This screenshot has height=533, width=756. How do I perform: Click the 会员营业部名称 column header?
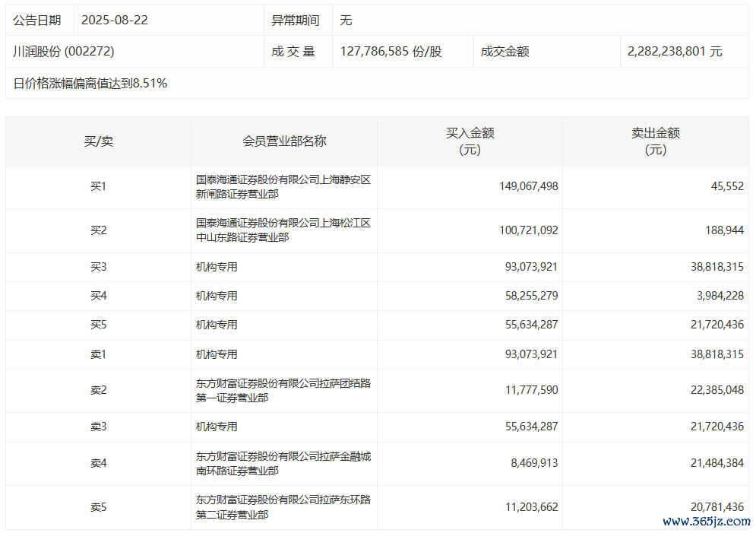click(284, 141)
